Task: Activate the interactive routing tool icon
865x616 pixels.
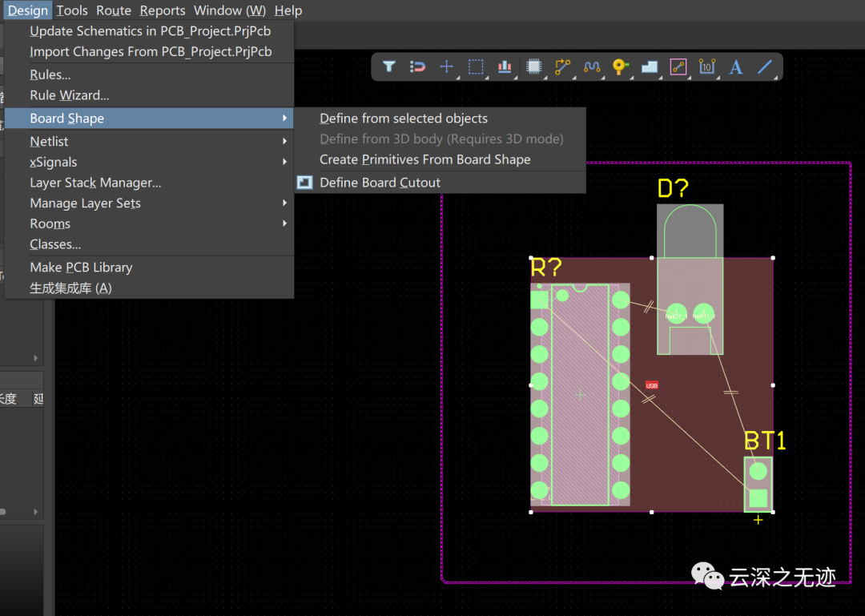Action: (562, 66)
